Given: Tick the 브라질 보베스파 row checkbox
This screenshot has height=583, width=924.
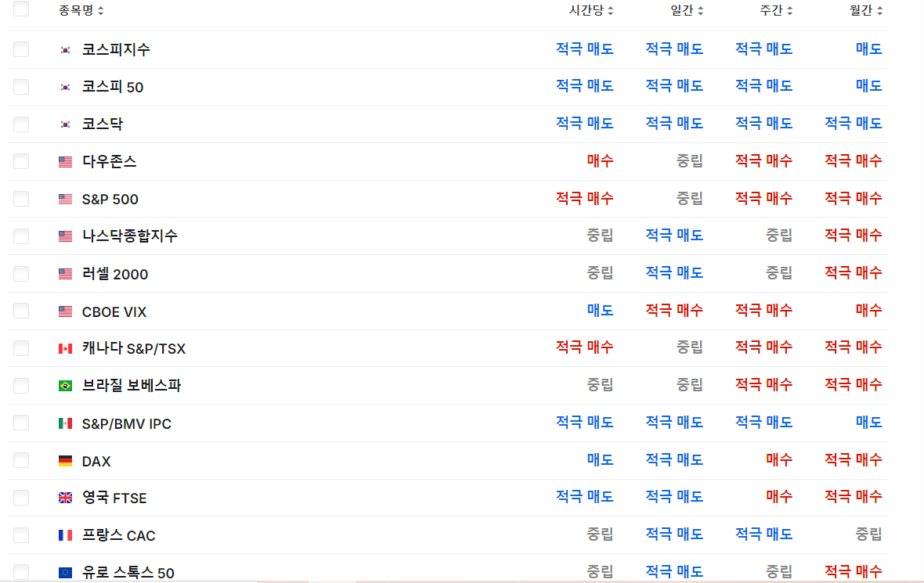Looking at the screenshot, I should coord(21,385).
